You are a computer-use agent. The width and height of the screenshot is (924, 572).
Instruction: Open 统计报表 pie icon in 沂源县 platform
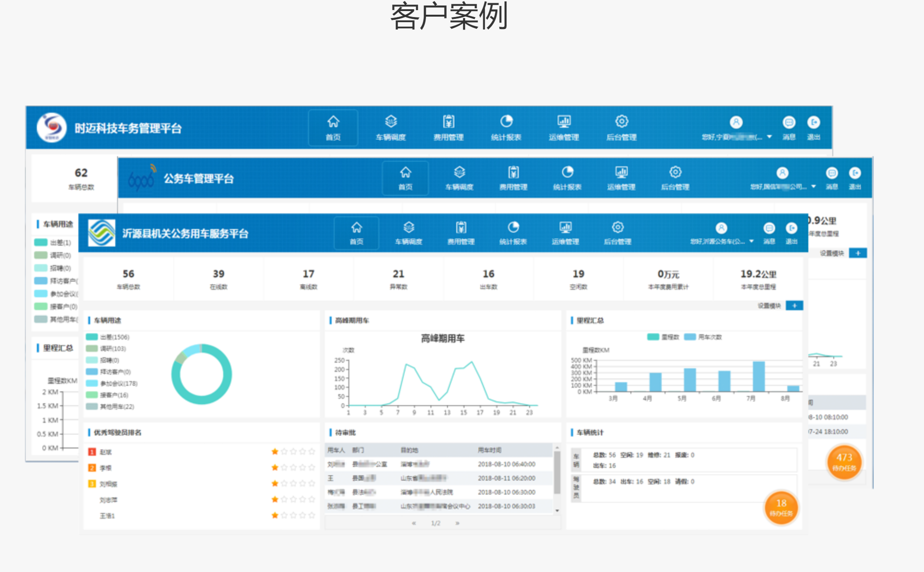513,228
